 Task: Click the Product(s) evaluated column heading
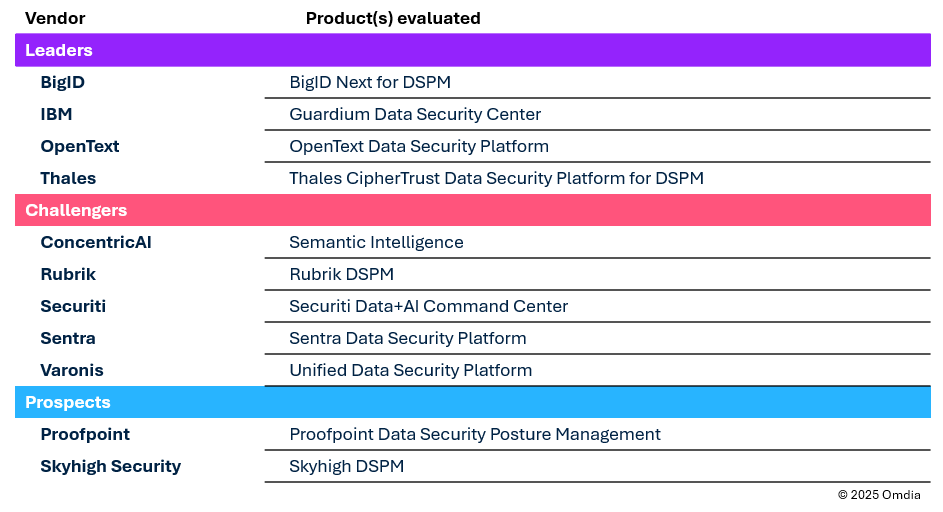pos(393,18)
